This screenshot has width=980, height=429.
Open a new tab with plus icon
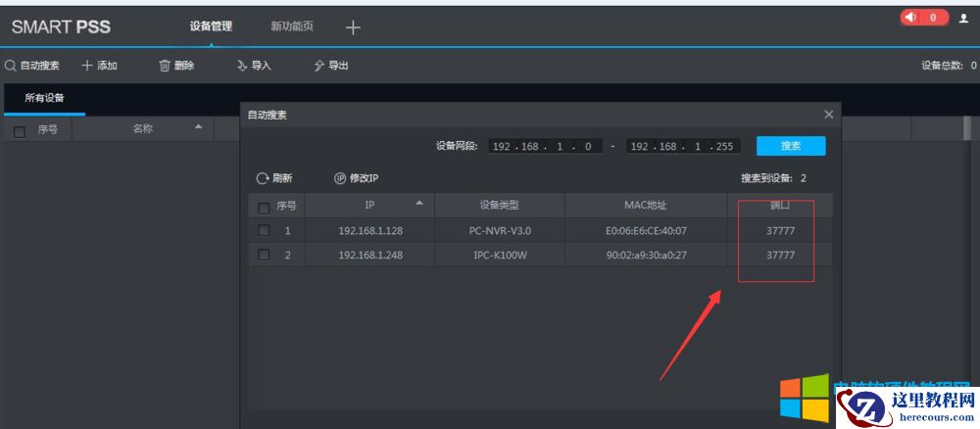click(353, 27)
